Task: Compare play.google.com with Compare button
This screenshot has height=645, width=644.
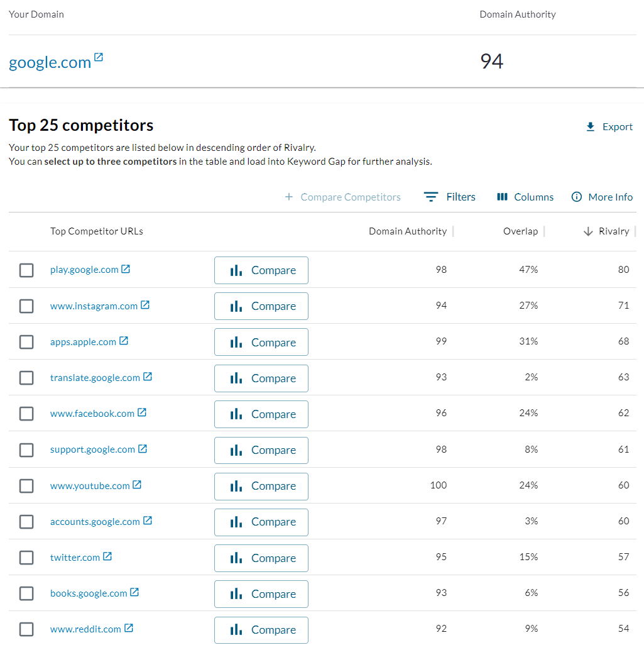Action: (x=261, y=270)
